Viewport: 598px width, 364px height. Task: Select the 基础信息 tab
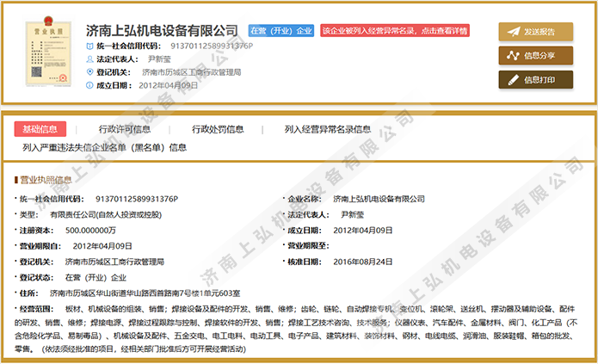40,129
